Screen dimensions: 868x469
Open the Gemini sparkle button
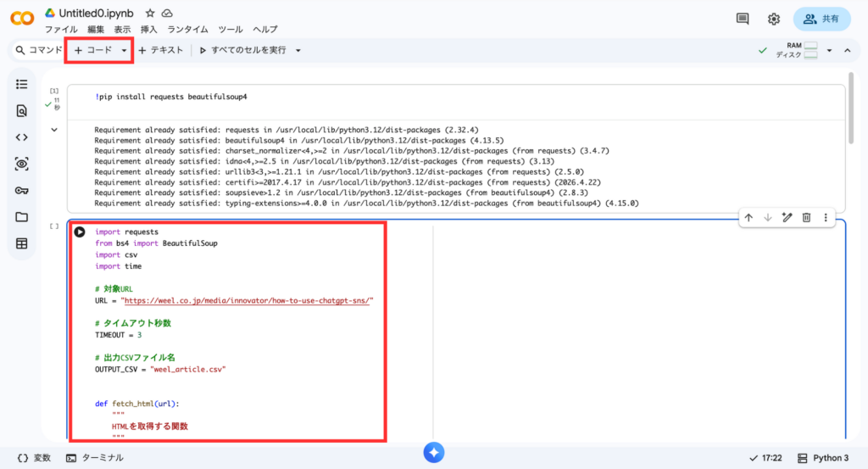tap(434, 452)
